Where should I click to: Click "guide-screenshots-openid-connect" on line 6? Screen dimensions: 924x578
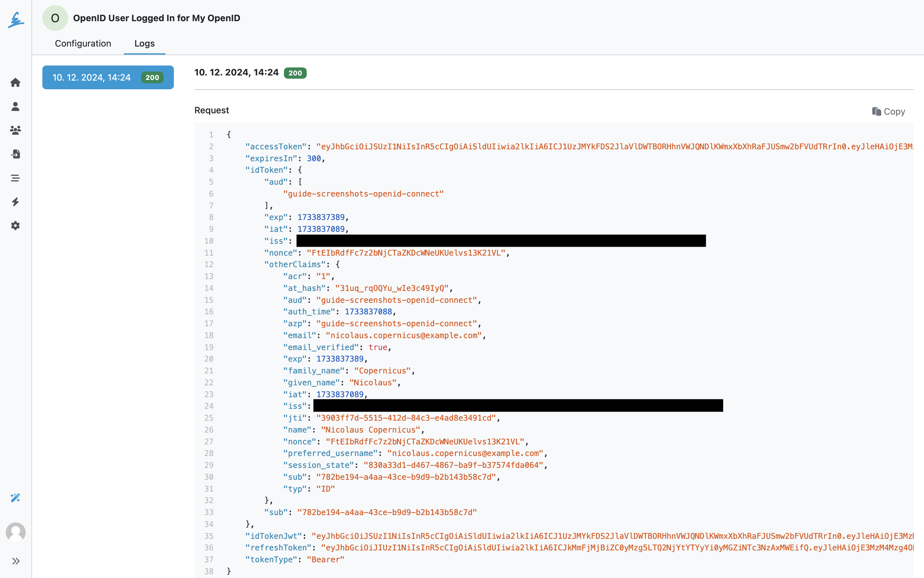click(x=363, y=194)
